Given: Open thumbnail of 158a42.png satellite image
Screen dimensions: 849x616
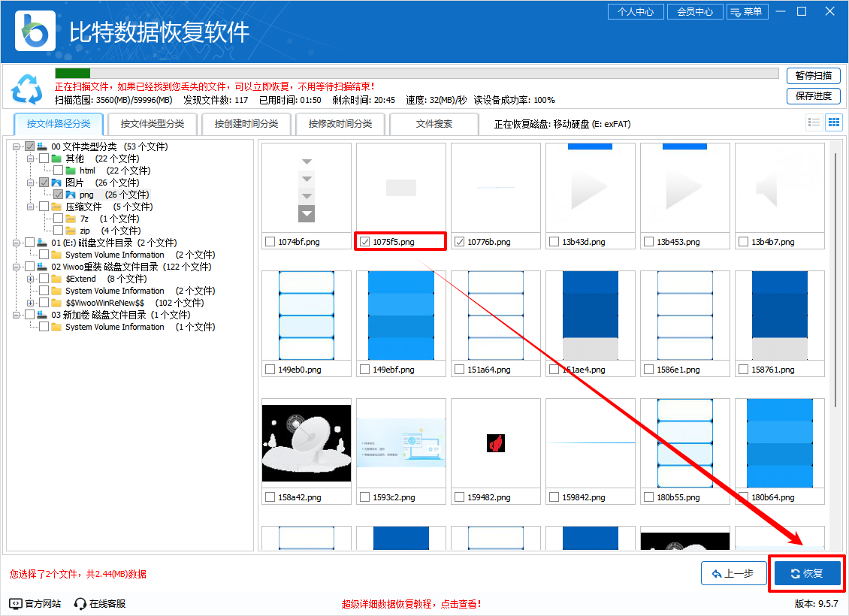Looking at the screenshot, I should 307,442.
